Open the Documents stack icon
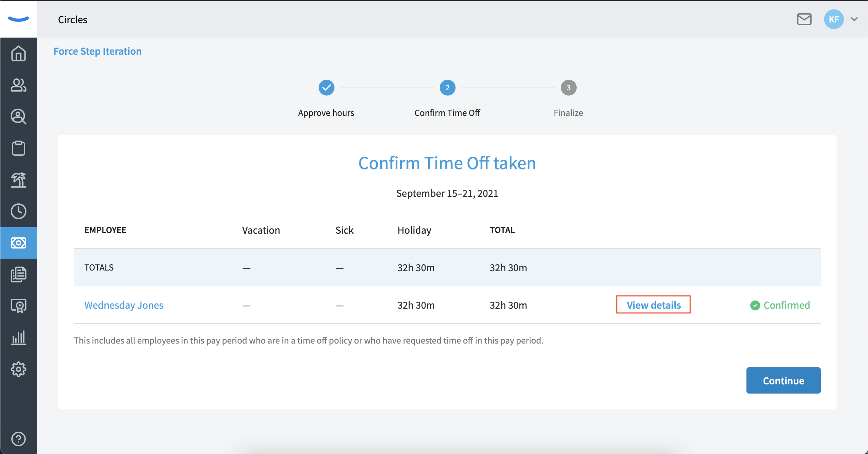Viewport: 868px width, 454px height. [18, 275]
